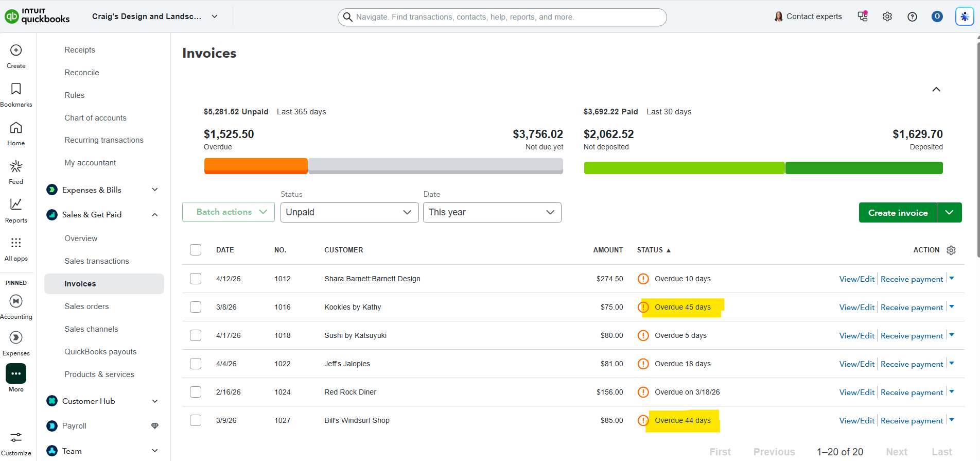Expand Expenses & Bills section

pyautogui.click(x=155, y=190)
